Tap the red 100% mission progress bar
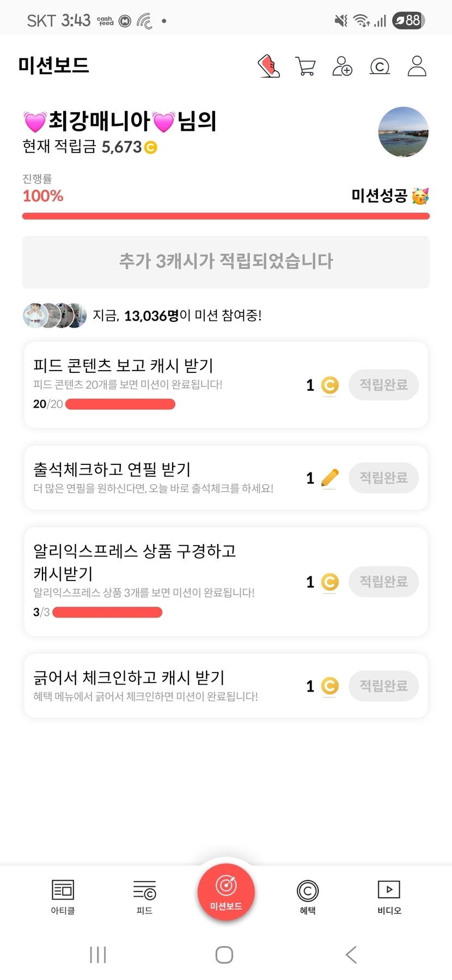 [x=226, y=216]
